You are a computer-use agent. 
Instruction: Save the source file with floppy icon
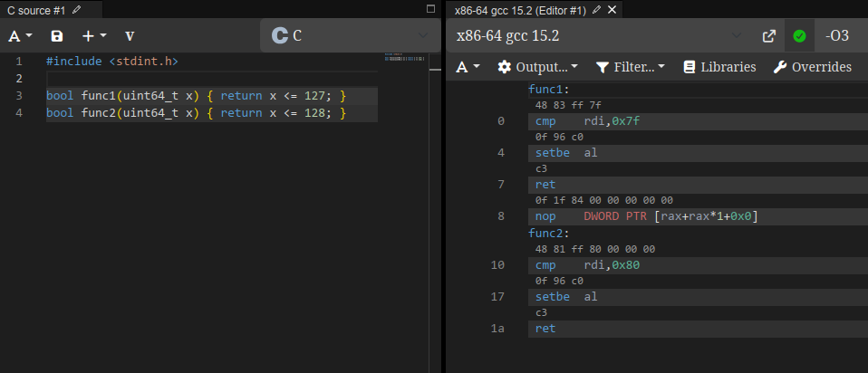(x=57, y=36)
